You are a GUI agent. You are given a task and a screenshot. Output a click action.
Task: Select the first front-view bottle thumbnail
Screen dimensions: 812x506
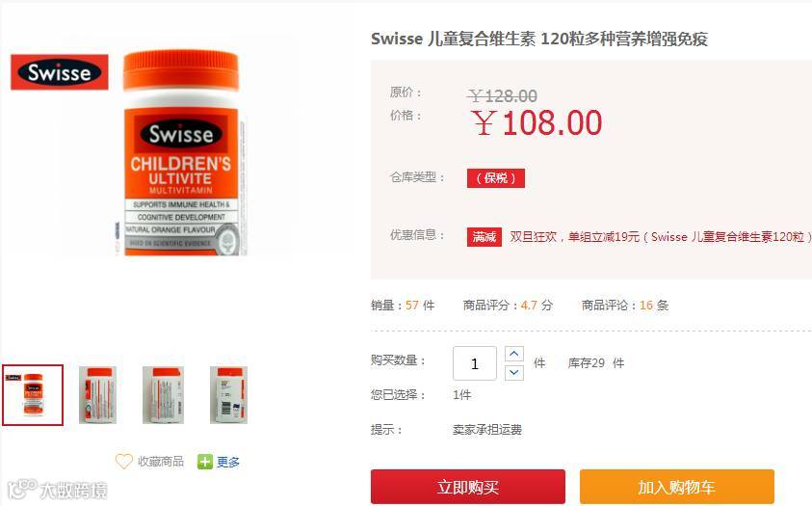(x=33, y=395)
